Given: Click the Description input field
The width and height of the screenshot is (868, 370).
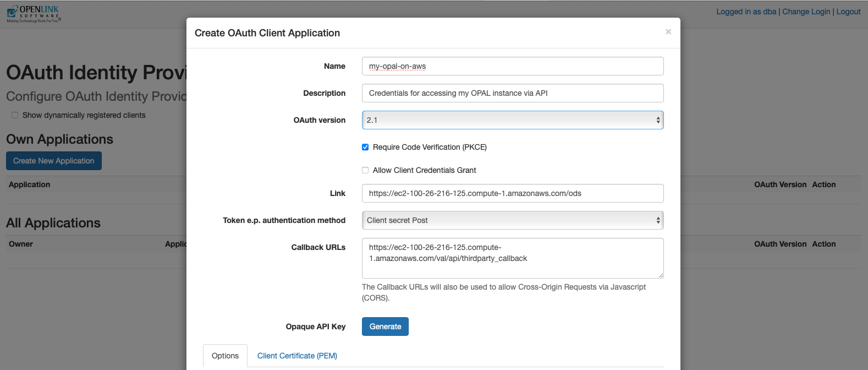Looking at the screenshot, I should [513, 93].
